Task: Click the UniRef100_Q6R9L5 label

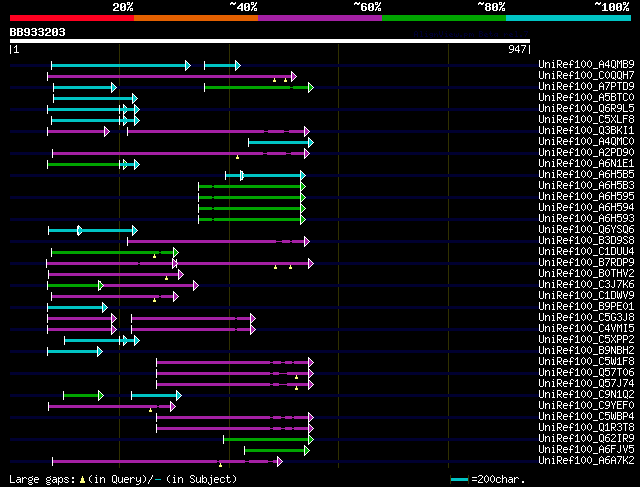Action: (586, 108)
